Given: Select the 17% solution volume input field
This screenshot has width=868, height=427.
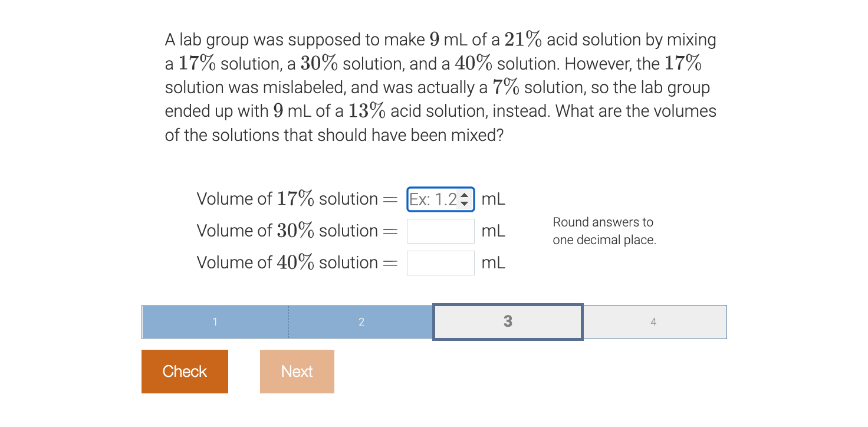Looking at the screenshot, I should (x=433, y=199).
